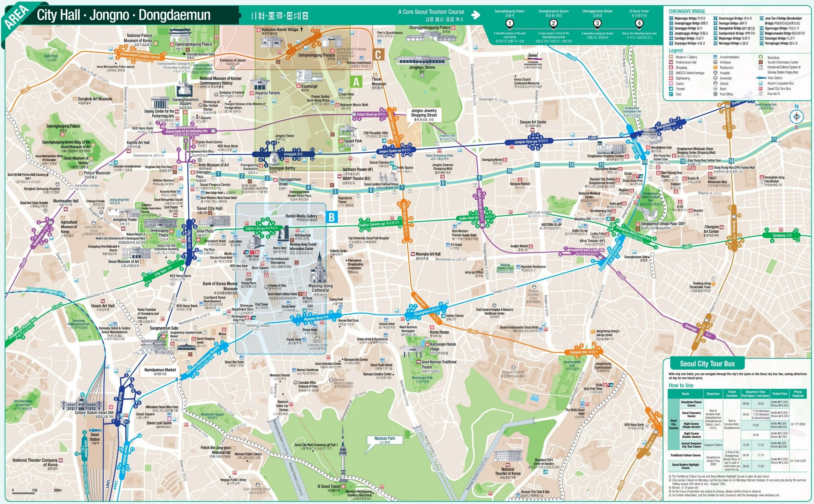814x504 pixels.
Task: Click the Jongno Jewelry Shopping Street callout
Action: click(424, 115)
